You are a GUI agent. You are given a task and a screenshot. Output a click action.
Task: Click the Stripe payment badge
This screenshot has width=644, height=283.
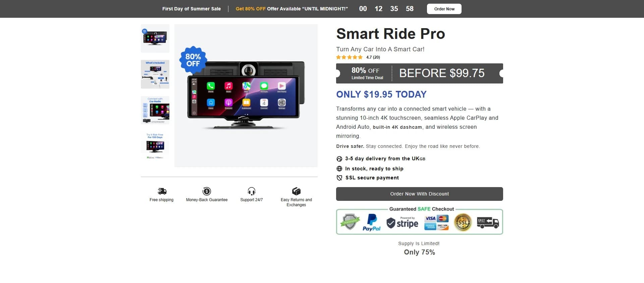click(402, 222)
